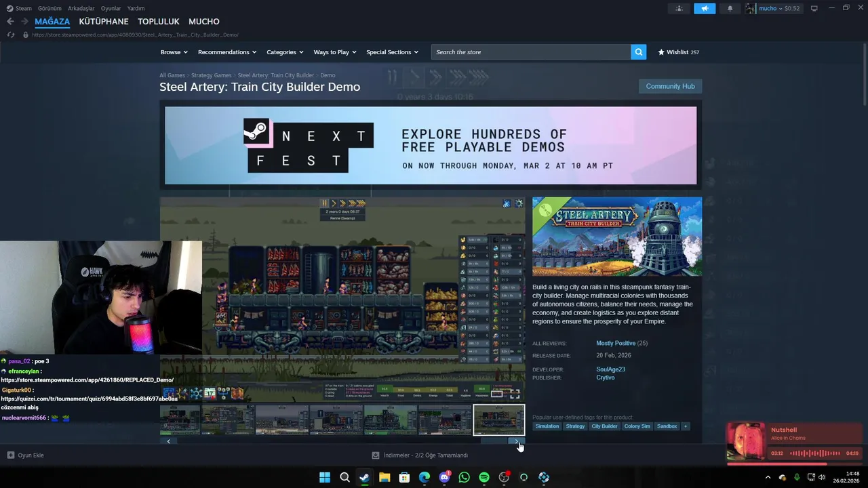Viewport: 868px width, 488px height.
Task: Enter Big Picture mode monitor icon
Action: (x=814, y=8)
